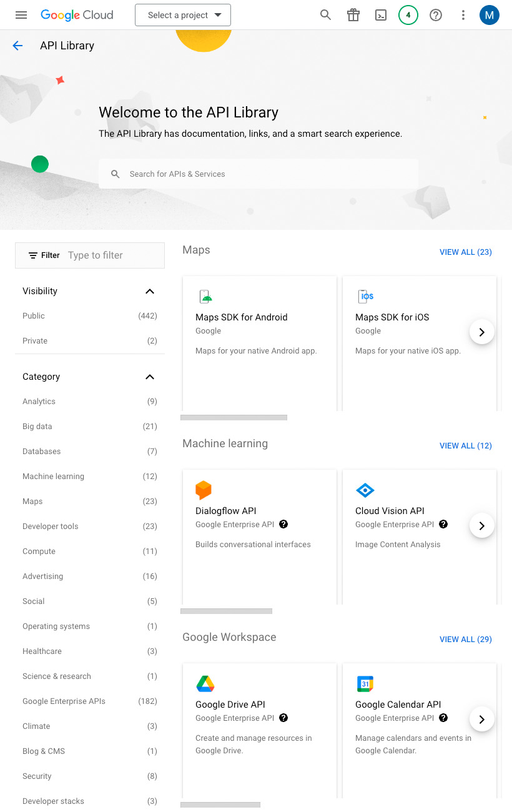Open notifications badge showing 4
Viewport: 512px width, 812px height.
point(408,15)
